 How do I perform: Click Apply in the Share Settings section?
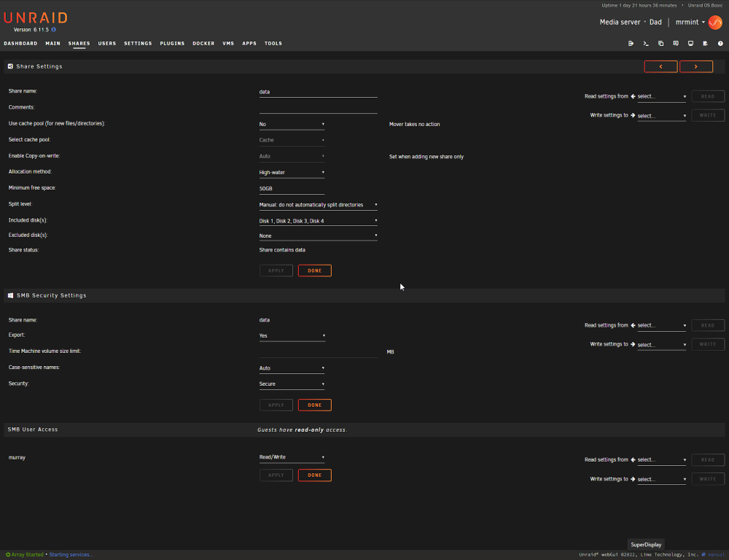coord(276,271)
